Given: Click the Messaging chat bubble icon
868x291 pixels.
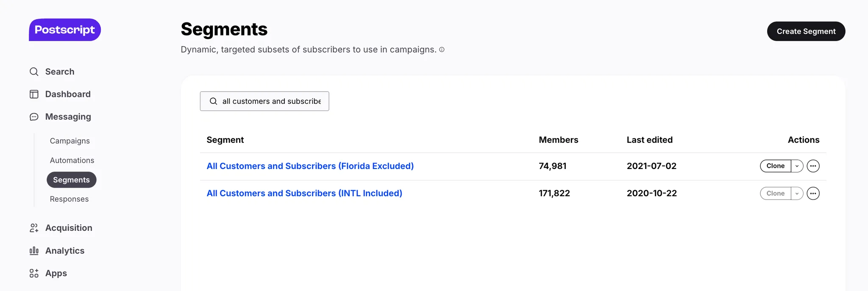Looking at the screenshot, I should point(34,117).
